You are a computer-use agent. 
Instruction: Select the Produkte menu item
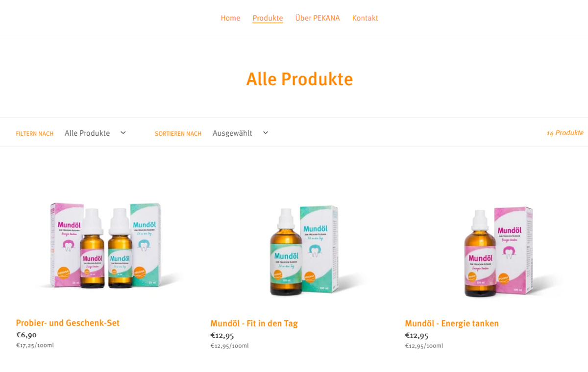click(x=268, y=18)
